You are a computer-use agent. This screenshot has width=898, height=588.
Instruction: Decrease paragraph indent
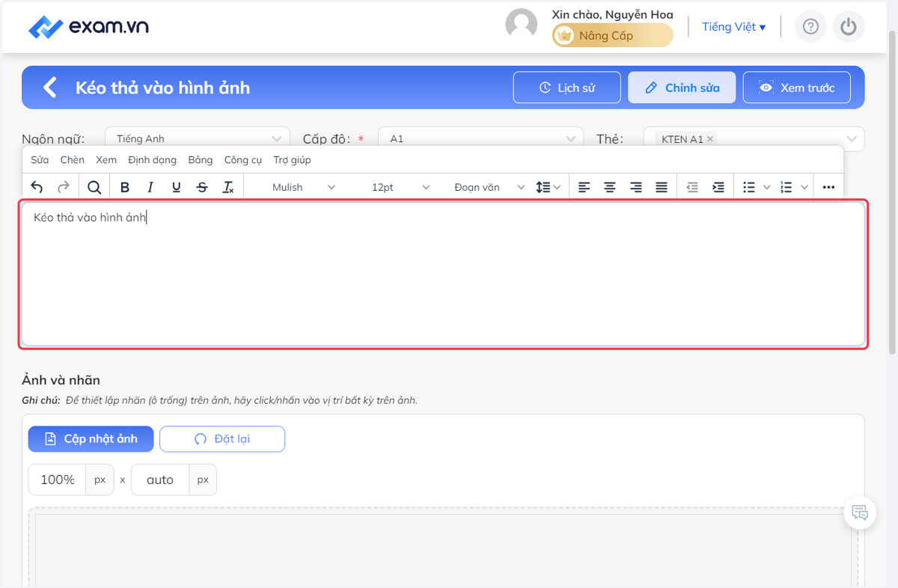[692, 187]
